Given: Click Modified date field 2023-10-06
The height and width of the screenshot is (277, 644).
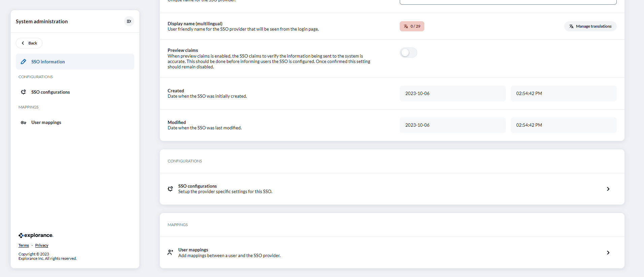Looking at the screenshot, I should 453,125.
